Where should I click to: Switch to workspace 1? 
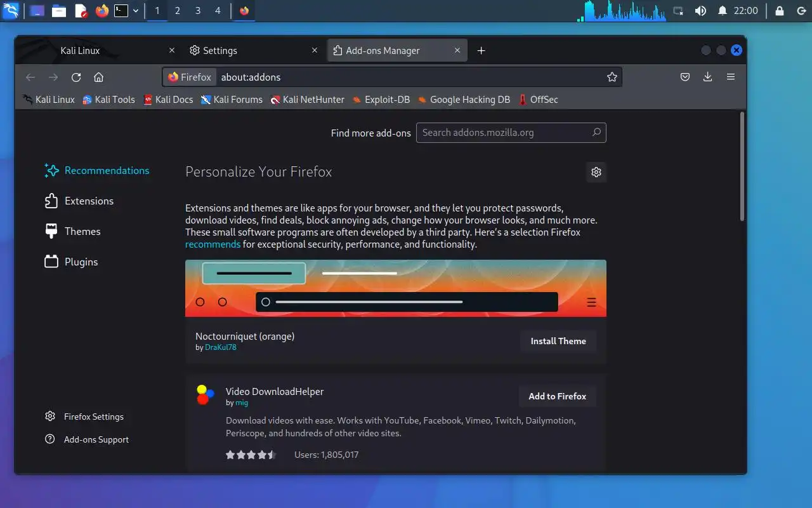tap(157, 11)
